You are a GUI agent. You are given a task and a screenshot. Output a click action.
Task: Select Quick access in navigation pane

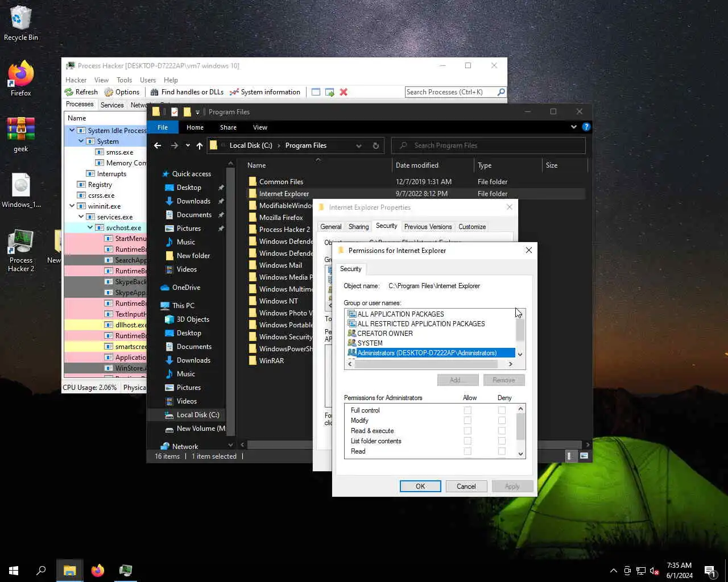coord(186,174)
